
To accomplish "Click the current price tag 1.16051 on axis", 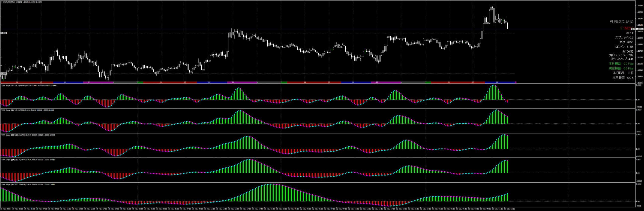I will (639, 29).
